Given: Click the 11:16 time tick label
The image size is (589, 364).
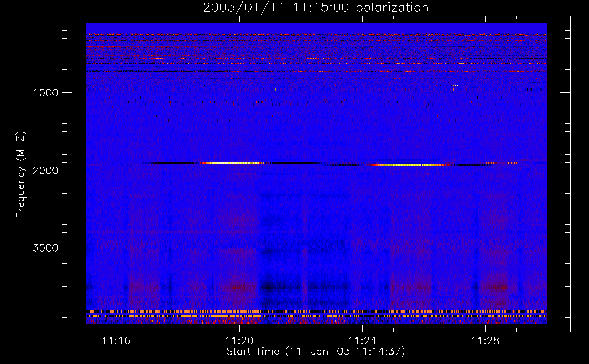Looking at the screenshot, I should (x=116, y=341).
